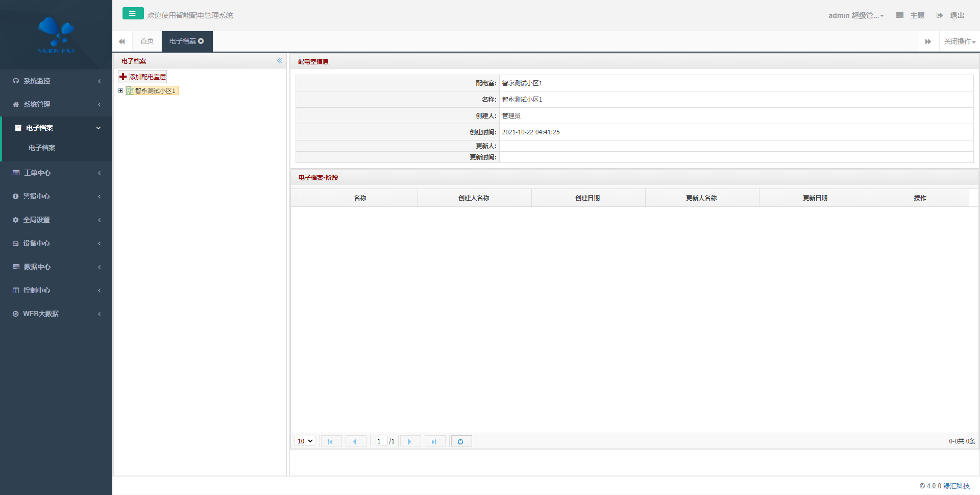Open the admin user dropdown
The width and height of the screenshot is (980, 495).
point(855,15)
